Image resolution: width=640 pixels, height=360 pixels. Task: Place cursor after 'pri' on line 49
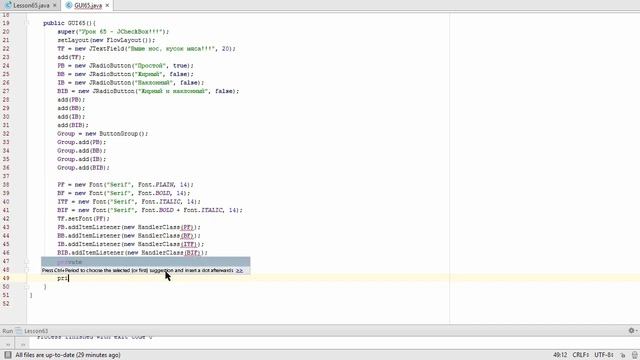click(x=69, y=278)
